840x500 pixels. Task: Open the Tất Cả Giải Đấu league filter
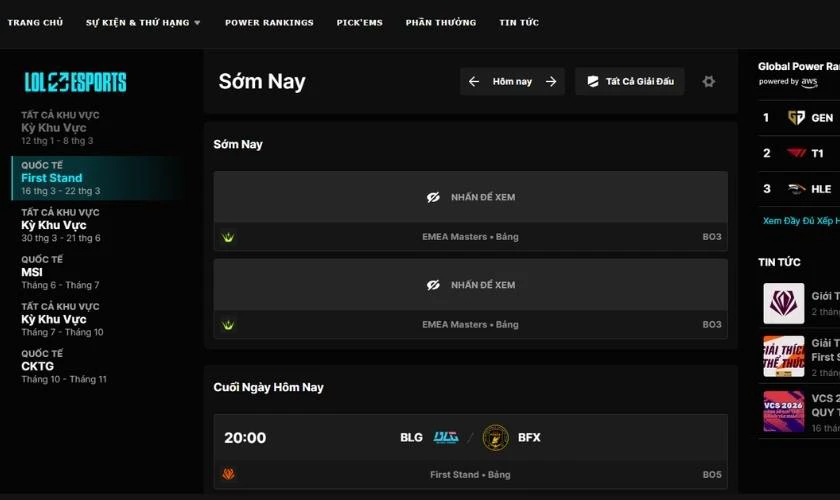click(630, 82)
